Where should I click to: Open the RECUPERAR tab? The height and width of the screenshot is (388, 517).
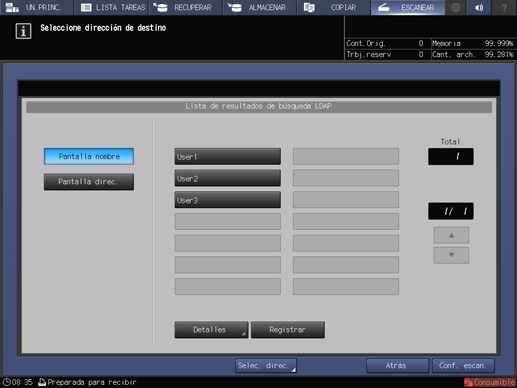pos(185,7)
